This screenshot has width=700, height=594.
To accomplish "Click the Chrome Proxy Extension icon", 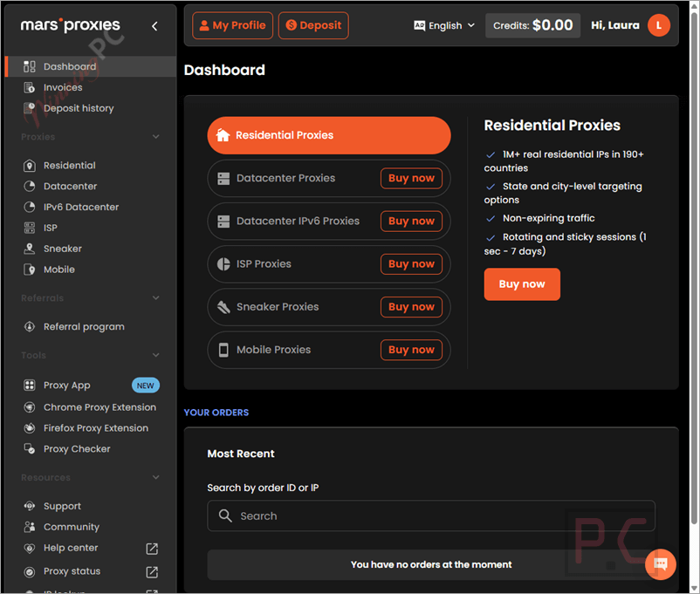I will click(30, 407).
